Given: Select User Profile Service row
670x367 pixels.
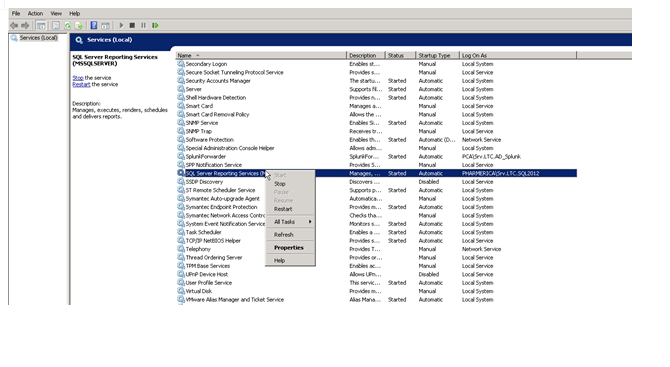Looking at the screenshot, I should pyautogui.click(x=376, y=283).
